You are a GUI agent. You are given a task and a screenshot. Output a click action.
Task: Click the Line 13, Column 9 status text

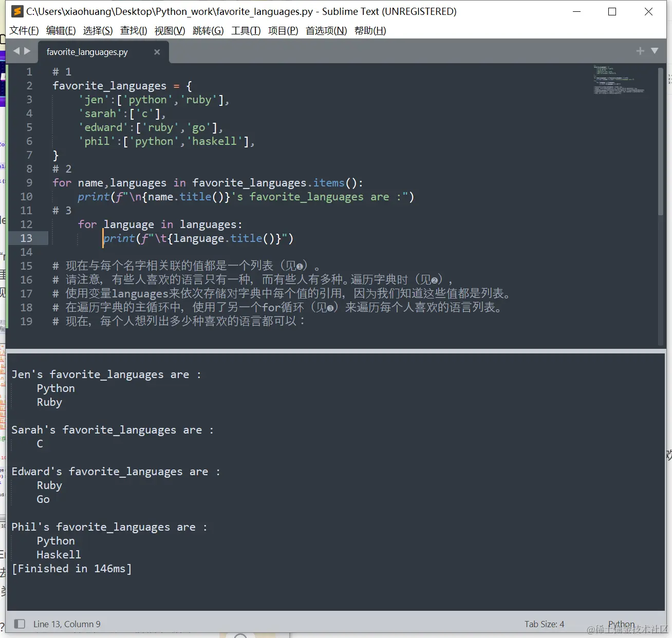(67, 624)
